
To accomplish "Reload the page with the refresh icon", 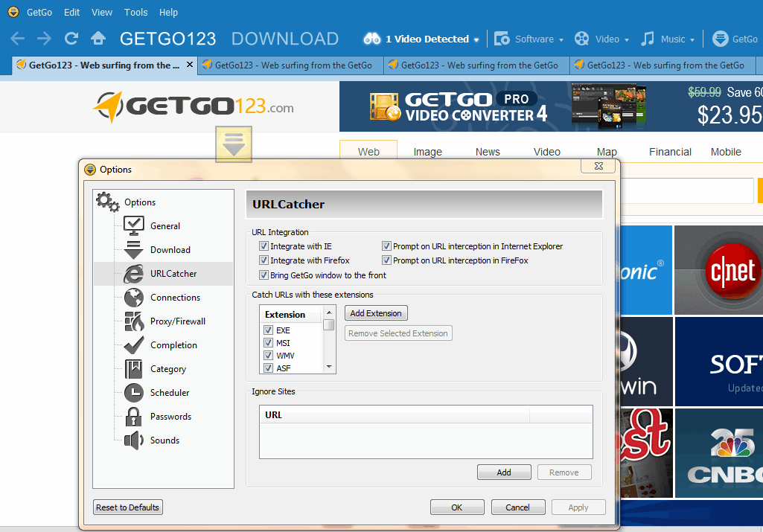I will (x=71, y=39).
